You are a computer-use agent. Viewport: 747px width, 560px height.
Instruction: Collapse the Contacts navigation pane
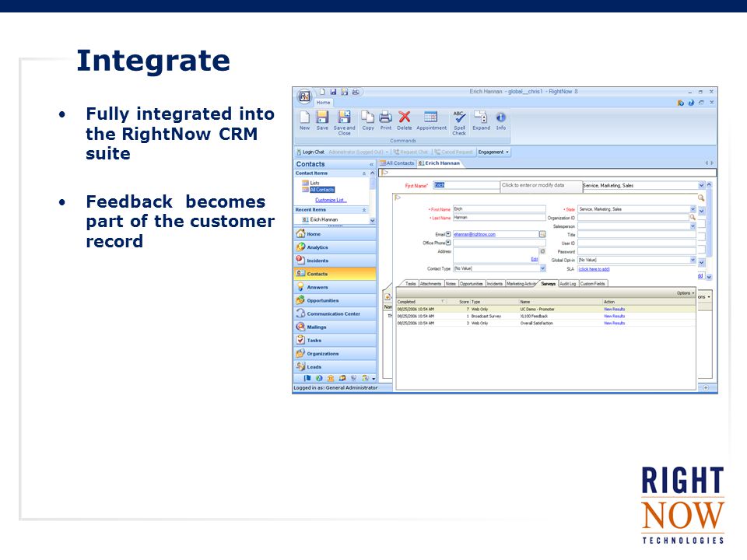pos(372,164)
